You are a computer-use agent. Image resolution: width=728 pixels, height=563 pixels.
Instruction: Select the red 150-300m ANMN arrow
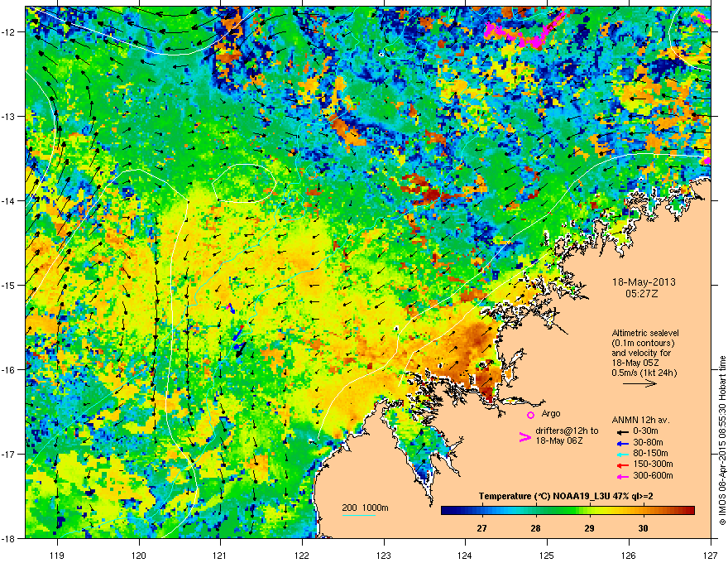click(623, 464)
